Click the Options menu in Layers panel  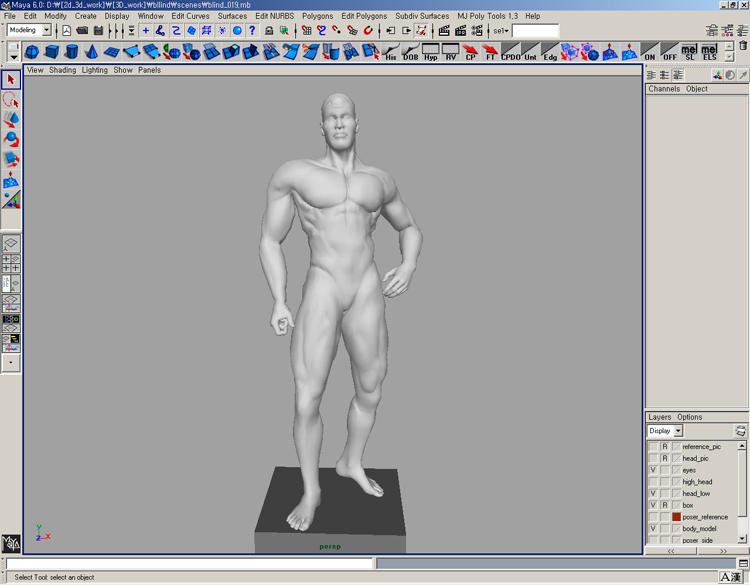tap(690, 417)
